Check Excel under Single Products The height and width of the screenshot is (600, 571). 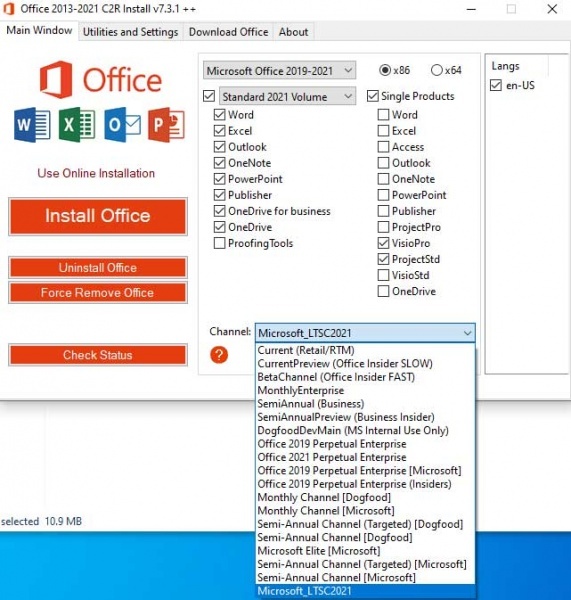click(x=383, y=130)
